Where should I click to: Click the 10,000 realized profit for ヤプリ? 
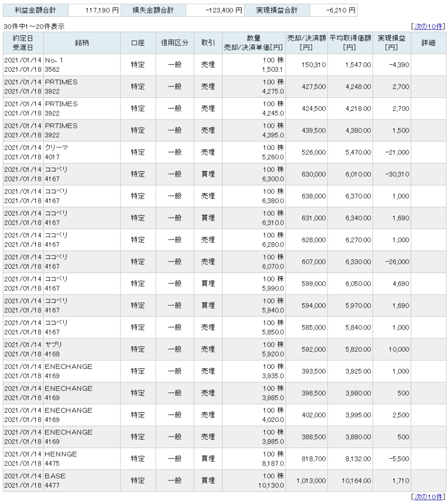398,349
